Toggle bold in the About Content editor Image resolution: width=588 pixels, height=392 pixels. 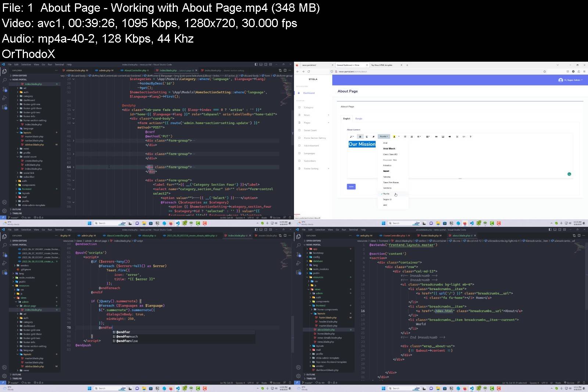(x=360, y=137)
